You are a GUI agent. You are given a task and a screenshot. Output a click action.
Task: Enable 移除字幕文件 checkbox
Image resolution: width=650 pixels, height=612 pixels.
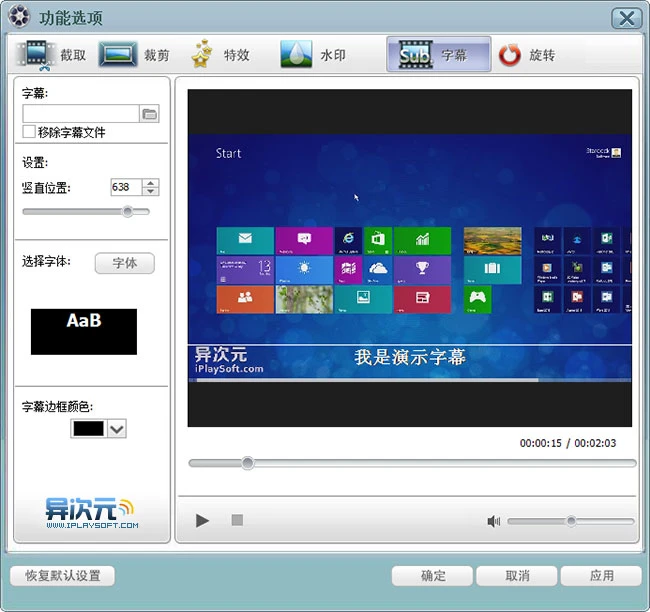click(29, 132)
